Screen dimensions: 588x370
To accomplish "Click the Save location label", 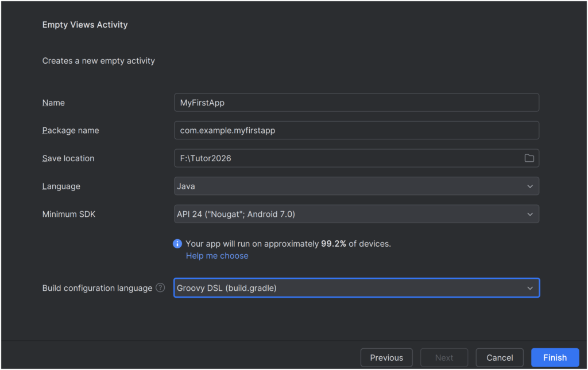I will pyautogui.click(x=68, y=158).
